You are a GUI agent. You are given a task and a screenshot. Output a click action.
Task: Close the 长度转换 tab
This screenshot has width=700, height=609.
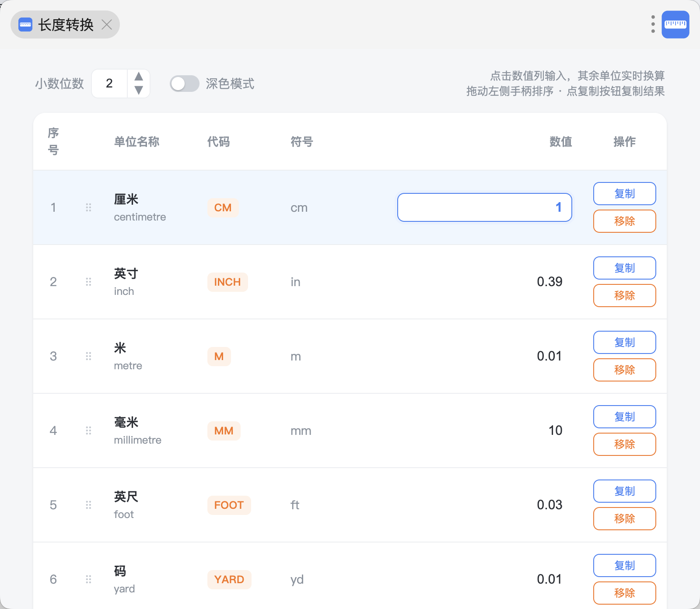tap(107, 24)
